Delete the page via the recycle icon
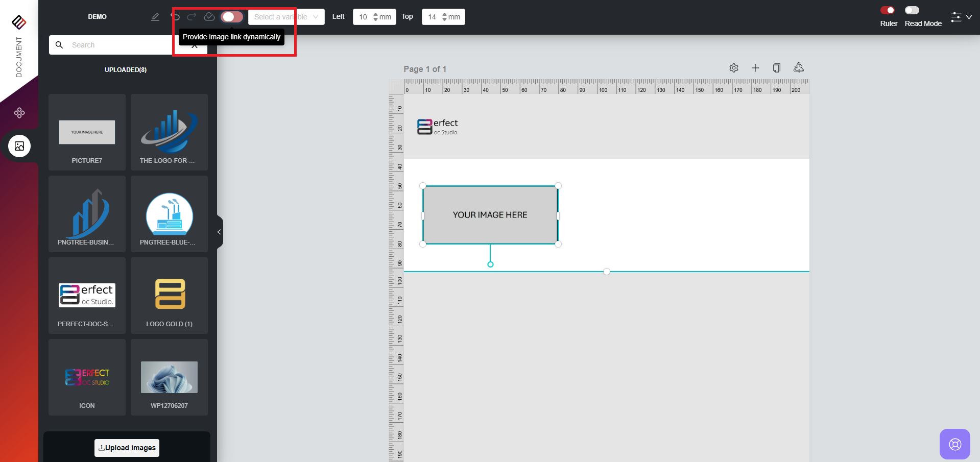Image resolution: width=980 pixels, height=462 pixels. (x=799, y=67)
